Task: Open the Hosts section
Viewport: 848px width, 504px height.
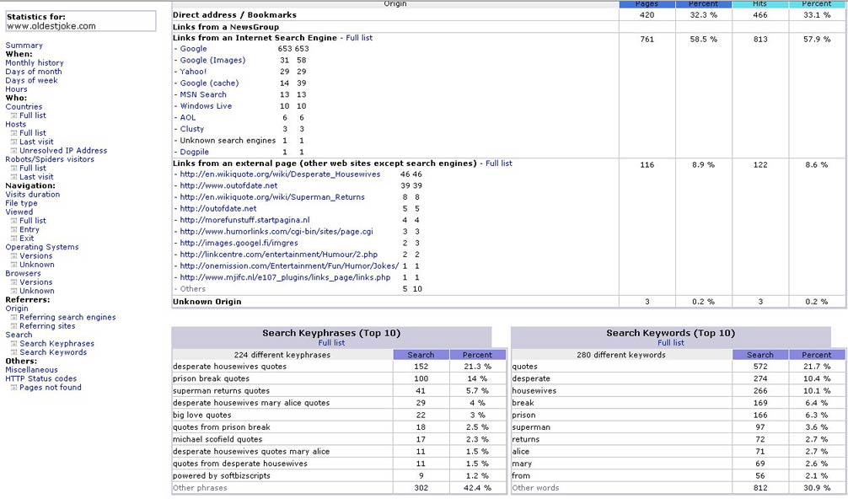Action: point(16,124)
